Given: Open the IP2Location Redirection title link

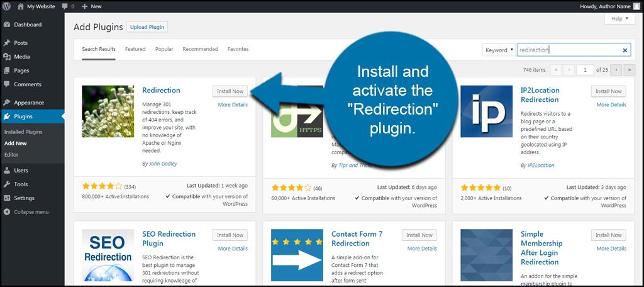Looking at the screenshot, I should [540, 95].
